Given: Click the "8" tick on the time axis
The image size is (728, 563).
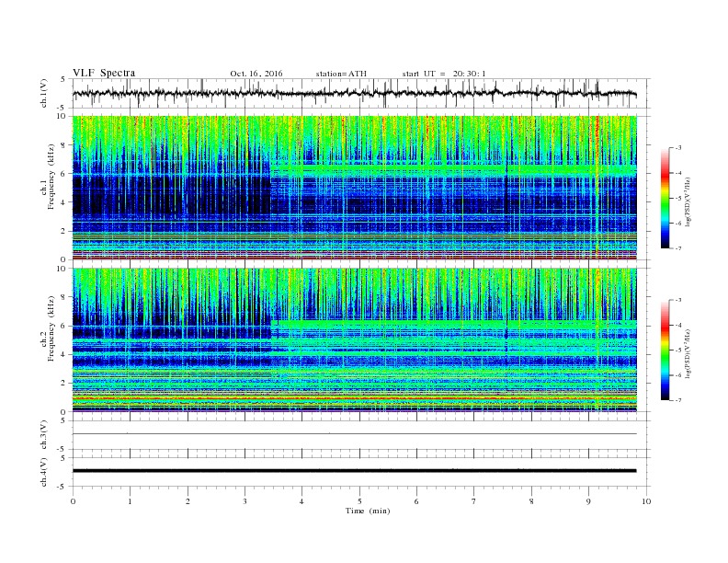Looking at the screenshot, I should [531, 501].
